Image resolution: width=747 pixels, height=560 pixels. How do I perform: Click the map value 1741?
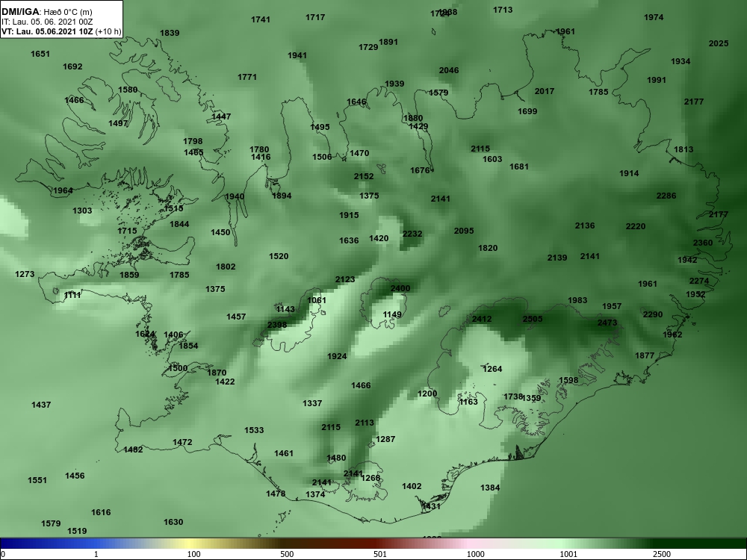click(x=261, y=19)
